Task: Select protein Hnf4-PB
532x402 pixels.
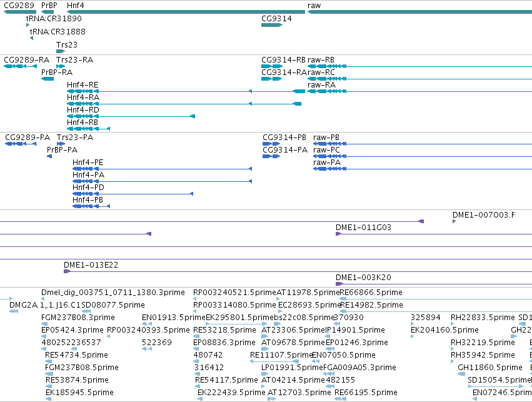Action: [91, 206]
